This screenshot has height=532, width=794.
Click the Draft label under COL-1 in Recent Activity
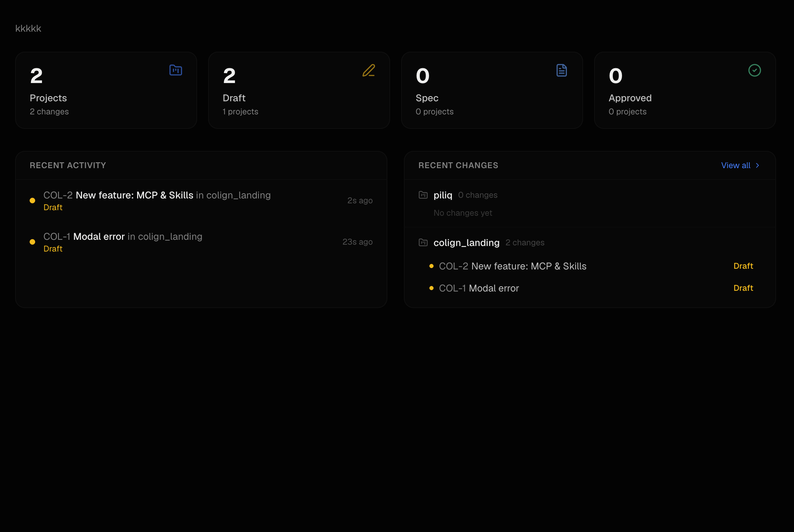53,249
